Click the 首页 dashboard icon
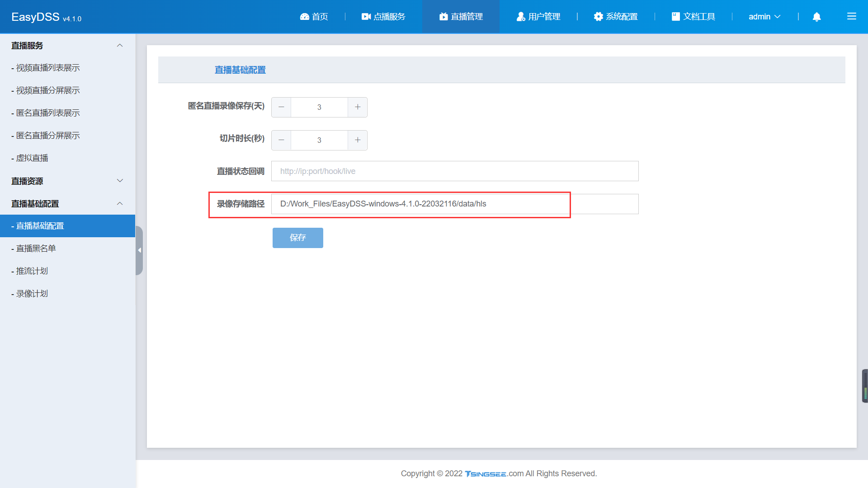Image resolution: width=868 pixels, height=488 pixels. (x=304, y=17)
